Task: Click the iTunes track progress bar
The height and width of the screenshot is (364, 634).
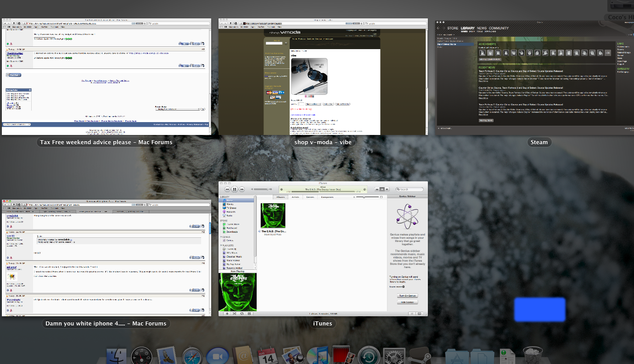Action: 323,191
